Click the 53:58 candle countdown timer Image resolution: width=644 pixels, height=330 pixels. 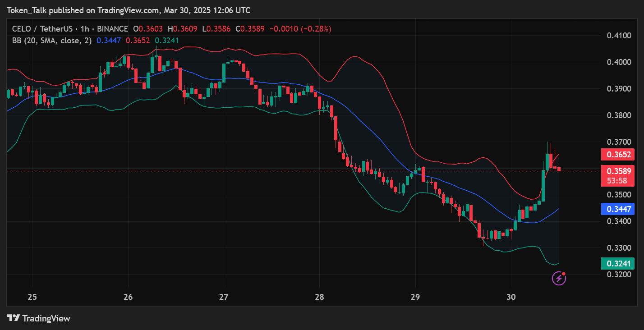coord(618,181)
